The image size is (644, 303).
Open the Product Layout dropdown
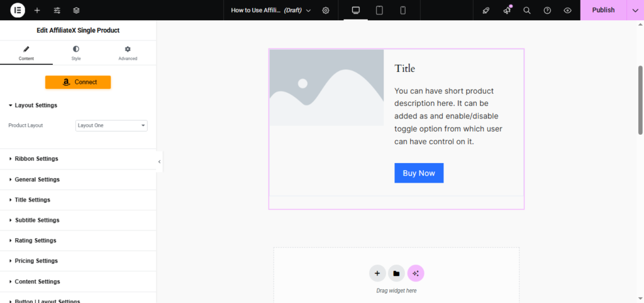pos(111,125)
